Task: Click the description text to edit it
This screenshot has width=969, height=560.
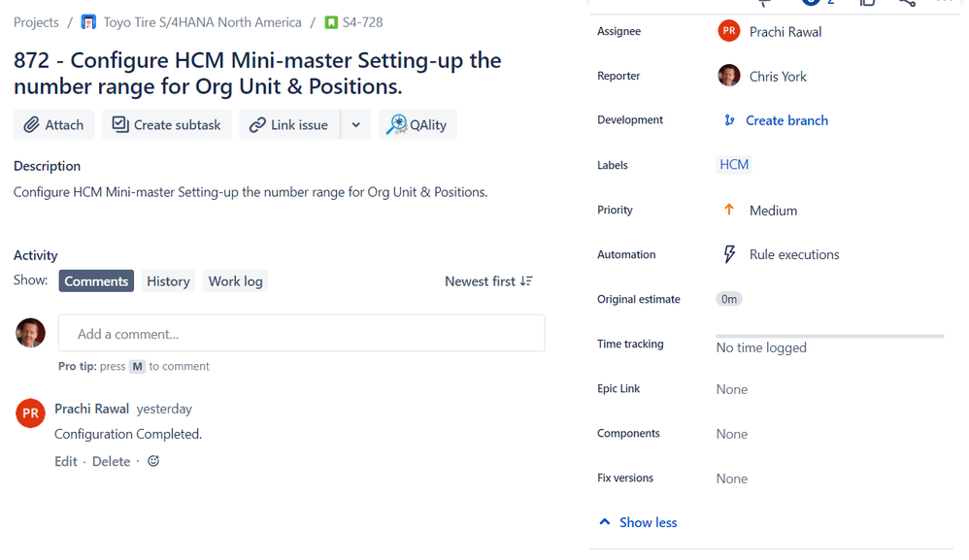Action: tap(251, 192)
